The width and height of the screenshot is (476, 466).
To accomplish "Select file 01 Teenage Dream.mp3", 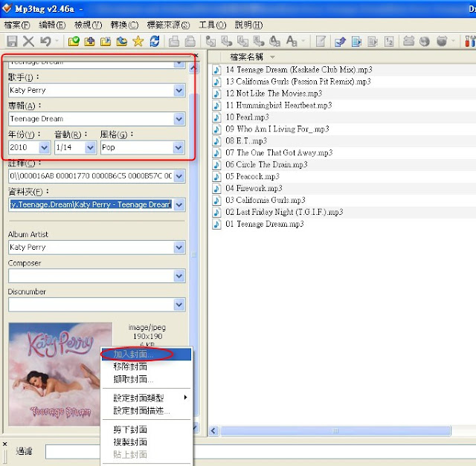I will click(x=265, y=224).
